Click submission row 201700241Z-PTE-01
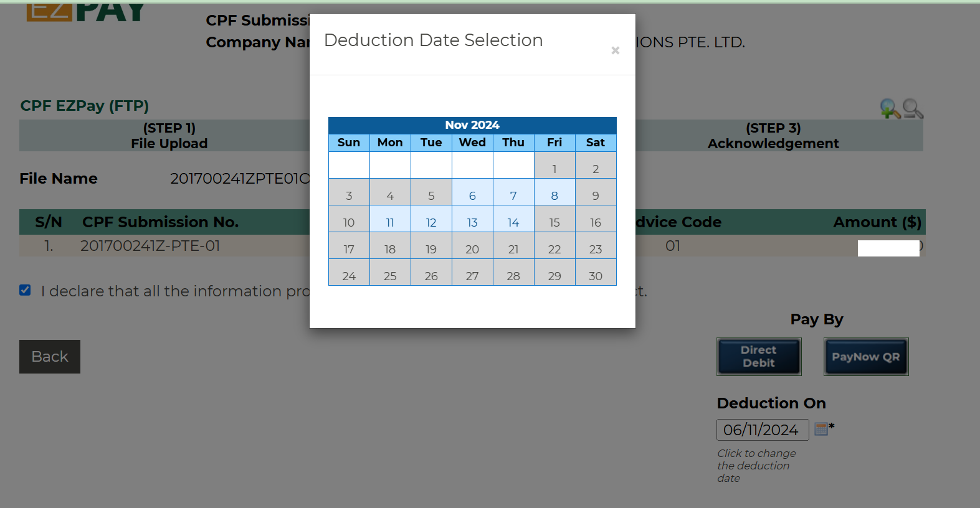 click(150, 246)
